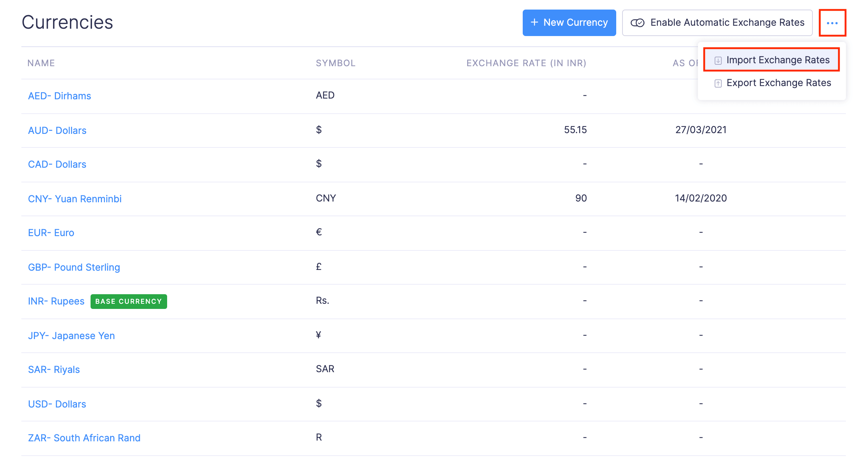Open the AED- Dirhams currency link
This screenshot has height=470, width=868.
(x=59, y=96)
